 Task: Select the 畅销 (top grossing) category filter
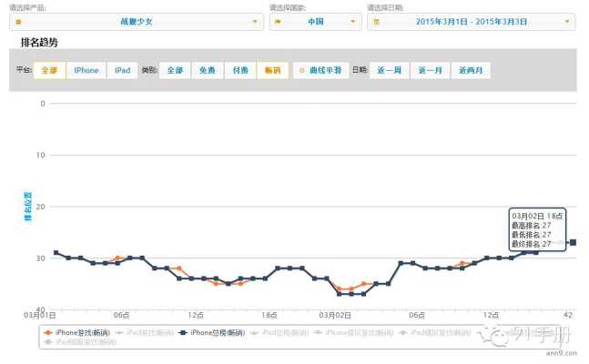273,70
